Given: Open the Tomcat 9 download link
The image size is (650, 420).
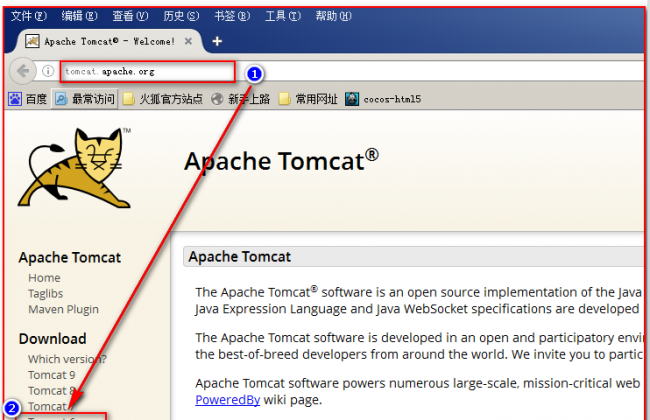Looking at the screenshot, I should [x=52, y=375].
